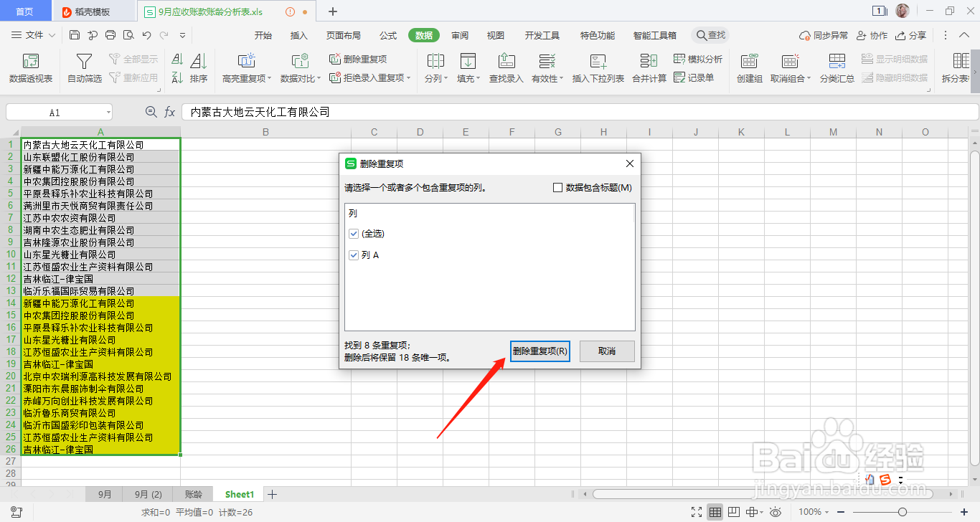Open the Name Box dropdown arrow
Viewport: 980px width, 522px height.
coord(108,113)
